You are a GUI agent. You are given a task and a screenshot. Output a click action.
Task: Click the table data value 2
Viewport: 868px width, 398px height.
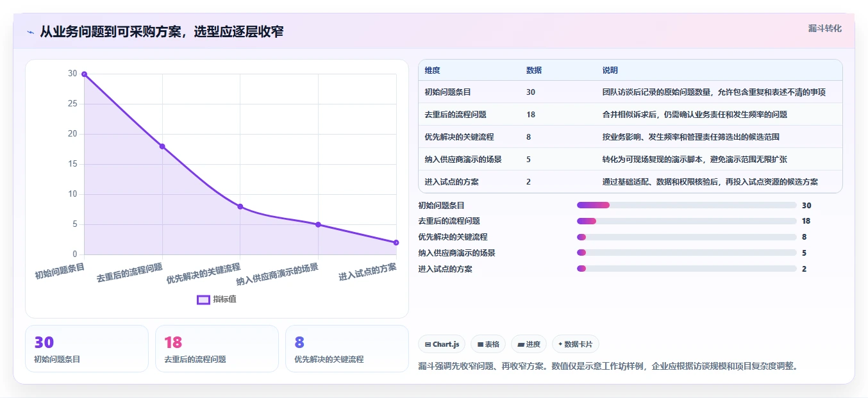528,182
